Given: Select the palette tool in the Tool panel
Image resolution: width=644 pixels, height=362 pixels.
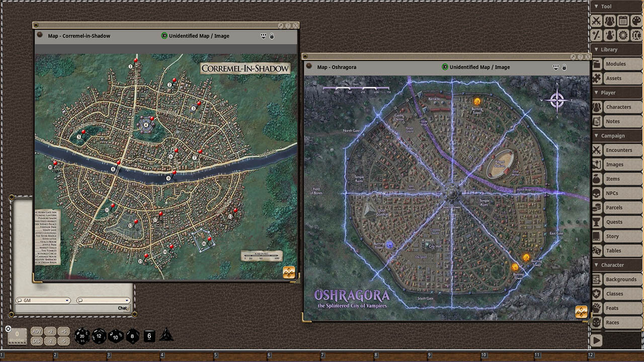Looking at the screenshot, I should click(x=636, y=20).
